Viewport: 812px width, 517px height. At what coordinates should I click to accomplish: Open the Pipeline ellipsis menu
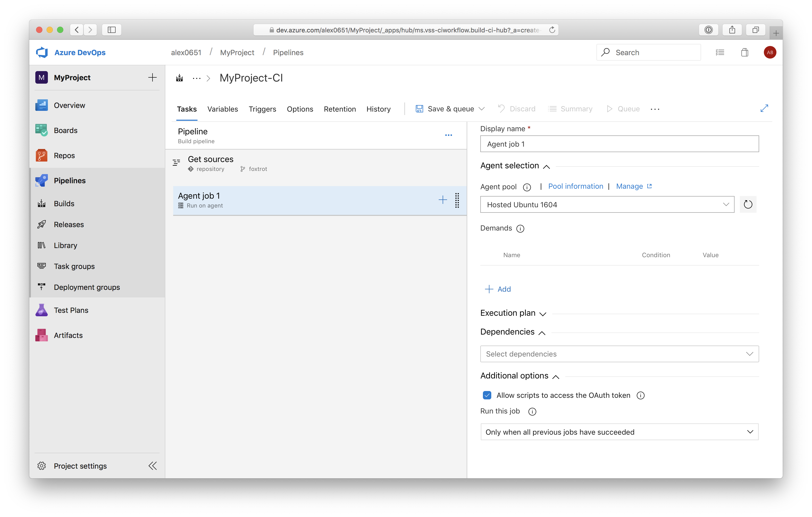pyautogui.click(x=448, y=135)
